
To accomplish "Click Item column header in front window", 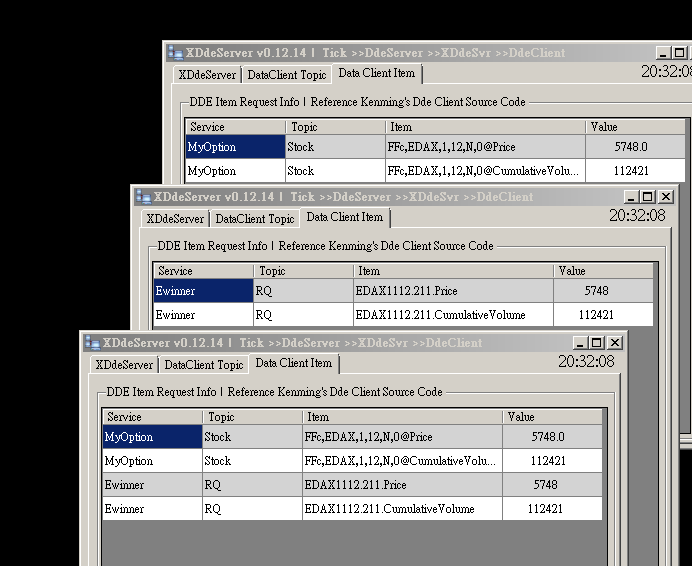I will coord(402,417).
